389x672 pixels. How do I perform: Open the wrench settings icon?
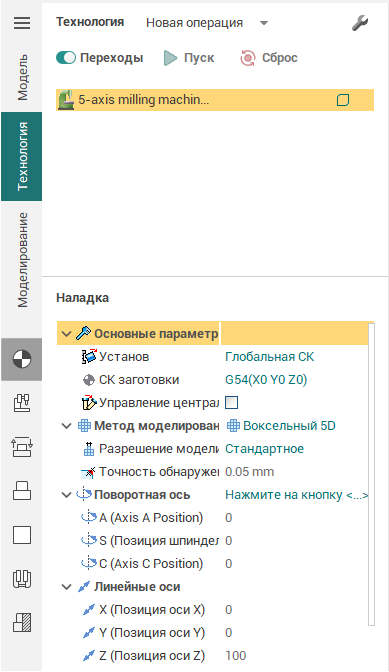coord(360,23)
